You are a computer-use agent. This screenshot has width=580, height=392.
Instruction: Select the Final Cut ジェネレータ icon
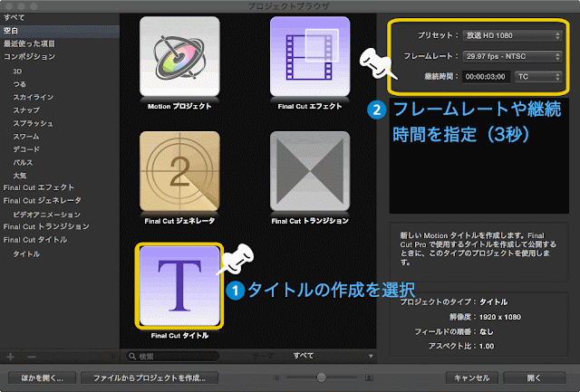click(x=179, y=171)
